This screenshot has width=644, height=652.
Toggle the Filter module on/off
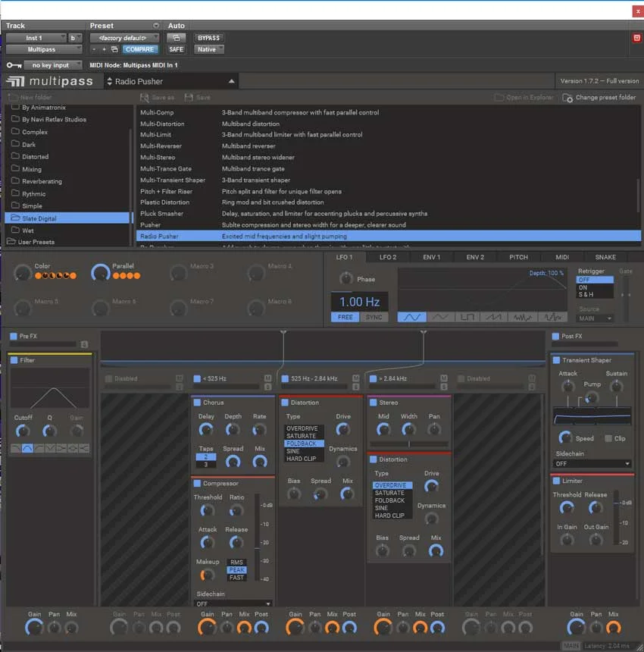(x=14, y=360)
